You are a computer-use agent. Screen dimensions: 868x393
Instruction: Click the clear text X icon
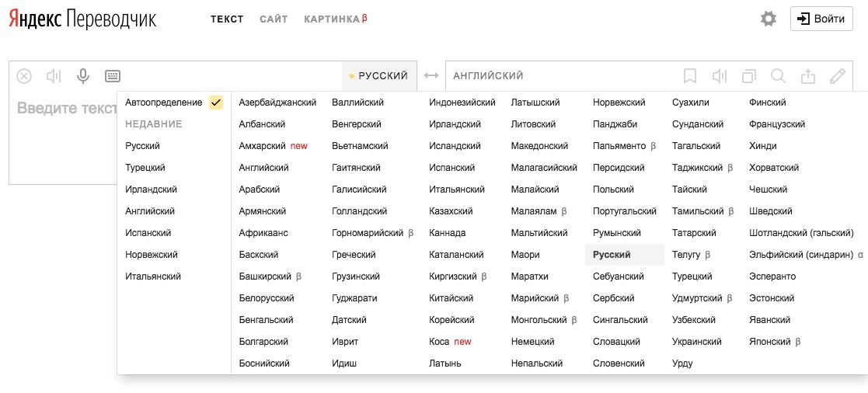point(24,76)
